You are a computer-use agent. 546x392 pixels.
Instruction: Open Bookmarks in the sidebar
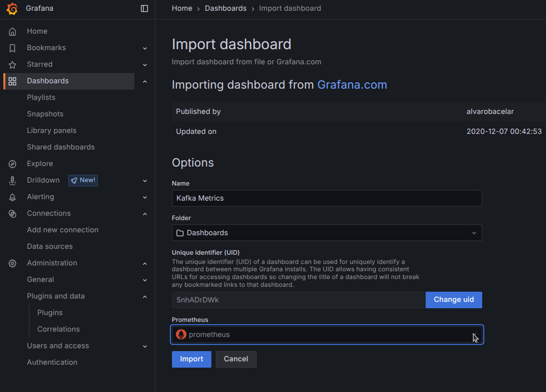click(46, 48)
